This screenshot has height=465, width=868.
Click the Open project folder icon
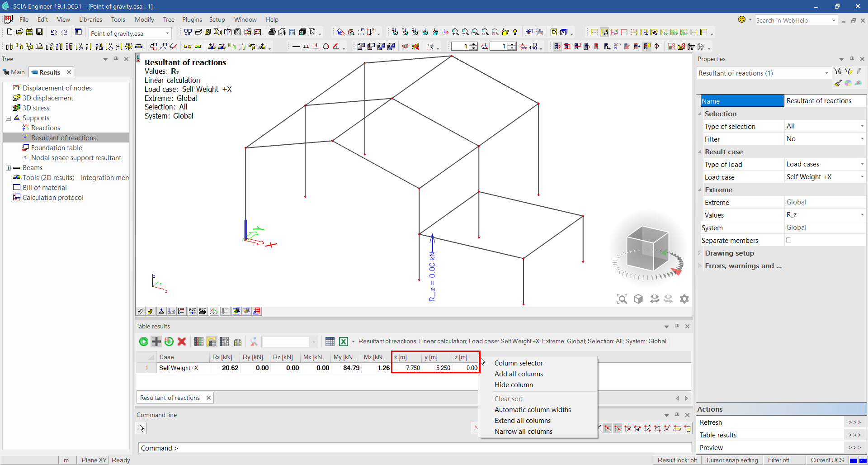19,32
